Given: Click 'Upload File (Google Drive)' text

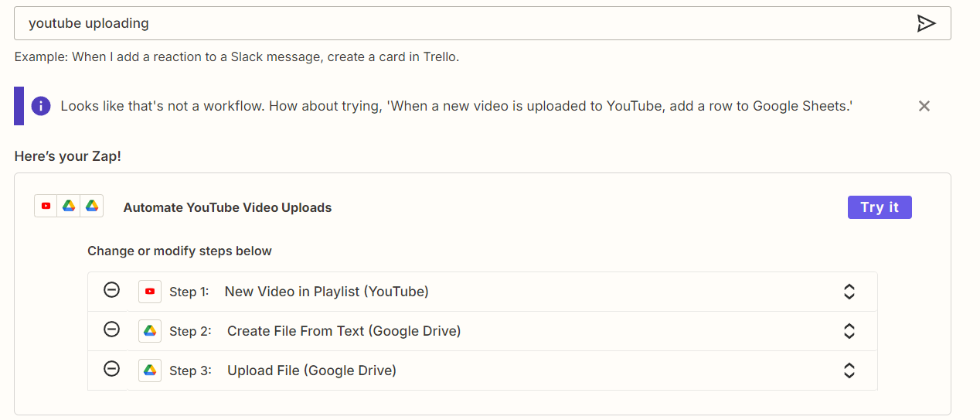Looking at the screenshot, I should [x=311, y=370].
